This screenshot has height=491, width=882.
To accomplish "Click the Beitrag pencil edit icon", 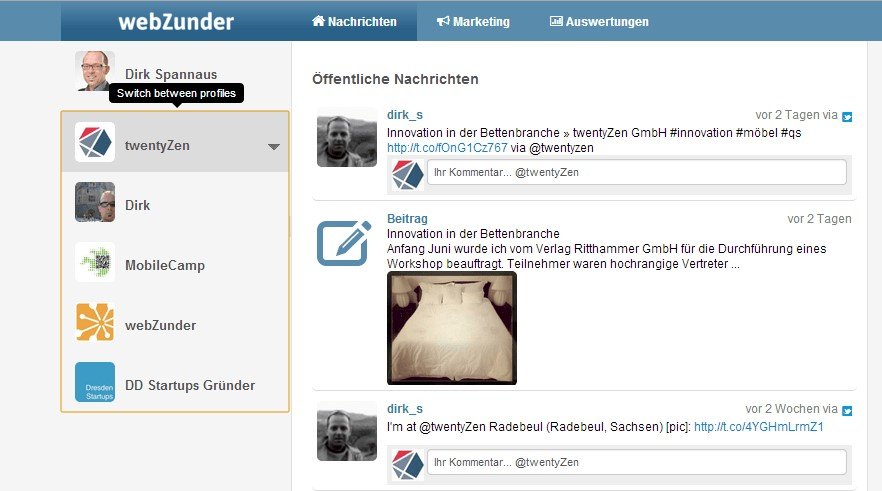I will click(x=344, y=243).
